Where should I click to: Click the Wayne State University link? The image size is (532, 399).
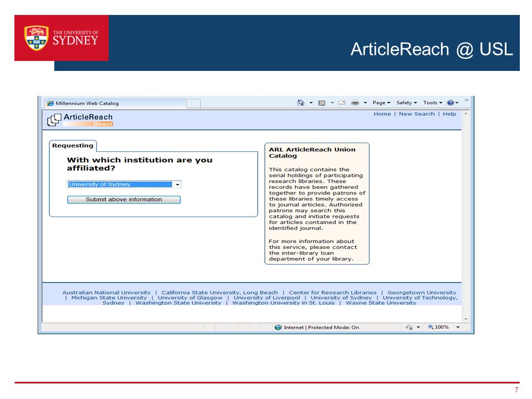coord(381,303)
